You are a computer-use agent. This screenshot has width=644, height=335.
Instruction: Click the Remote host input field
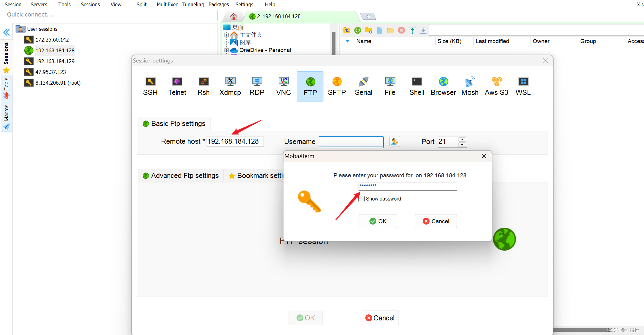pyautogui.click(x=235, y=141)
